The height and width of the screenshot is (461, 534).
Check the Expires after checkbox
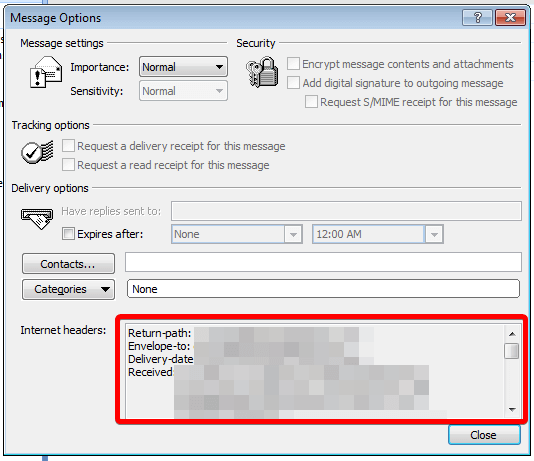click(68, 234)
